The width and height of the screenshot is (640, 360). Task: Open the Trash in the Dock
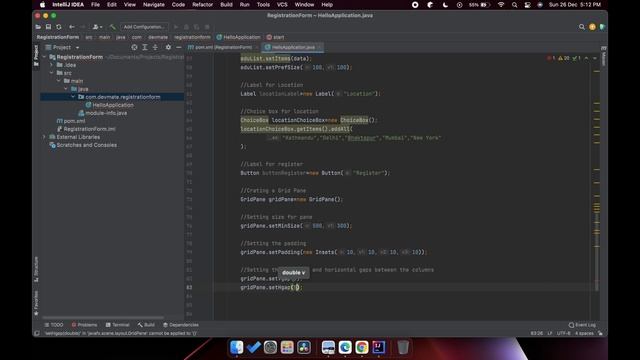pos(403,347)
